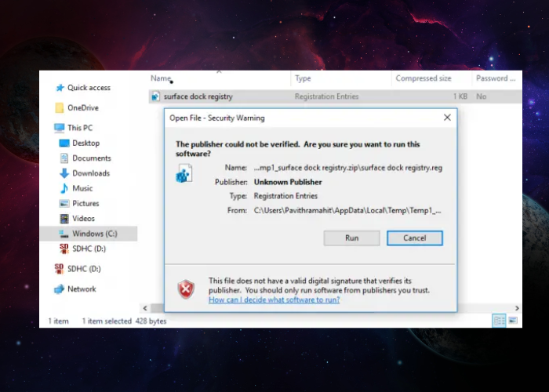Select the 'surface dock registry' file row
The width and height of the screenshot is (549, 392).
335,96
